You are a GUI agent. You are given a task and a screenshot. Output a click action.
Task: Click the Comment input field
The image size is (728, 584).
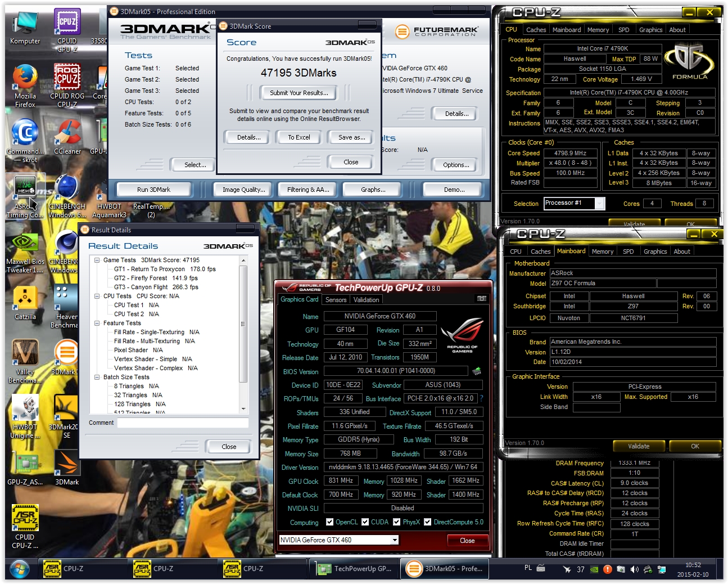[x=183, y=423]
